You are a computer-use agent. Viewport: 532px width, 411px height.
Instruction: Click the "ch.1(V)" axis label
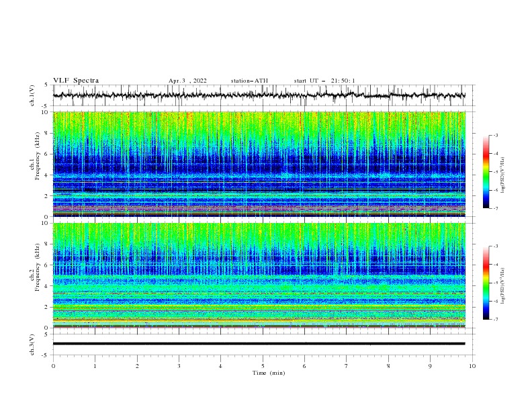click(32, 95)
